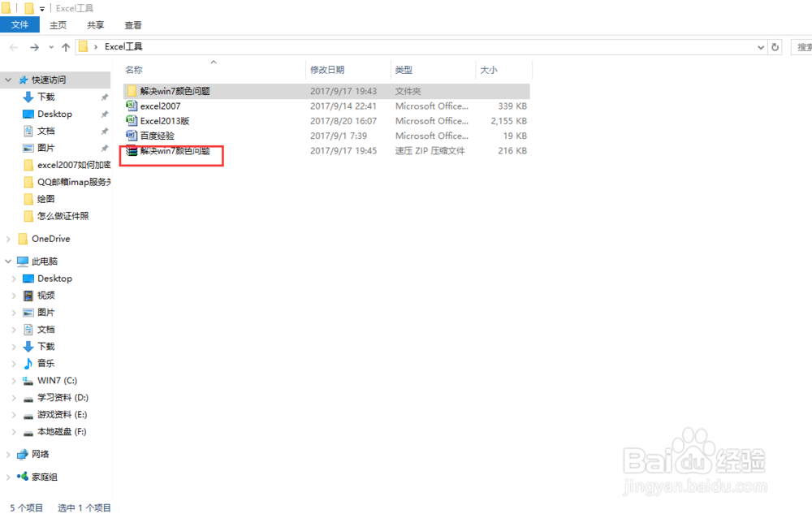Open the 本地磁盘 (F:) drive
Screen dimensions: 812x514
click(62, 432)
